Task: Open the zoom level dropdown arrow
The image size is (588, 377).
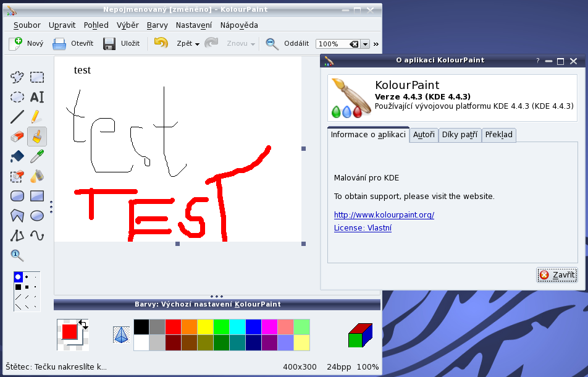Action: pos(365,44)
